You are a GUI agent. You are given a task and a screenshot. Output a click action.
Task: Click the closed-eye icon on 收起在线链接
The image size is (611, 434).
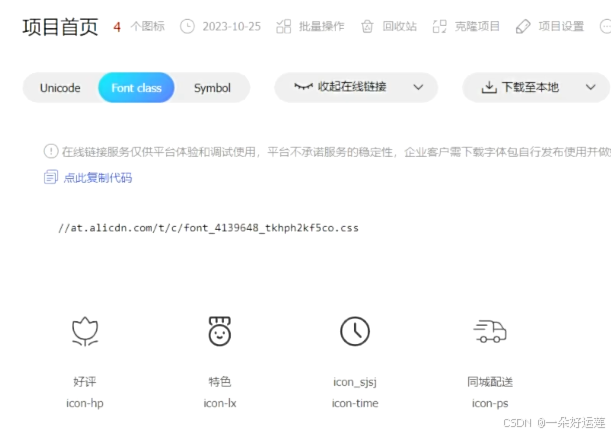(x=304, y=86)
